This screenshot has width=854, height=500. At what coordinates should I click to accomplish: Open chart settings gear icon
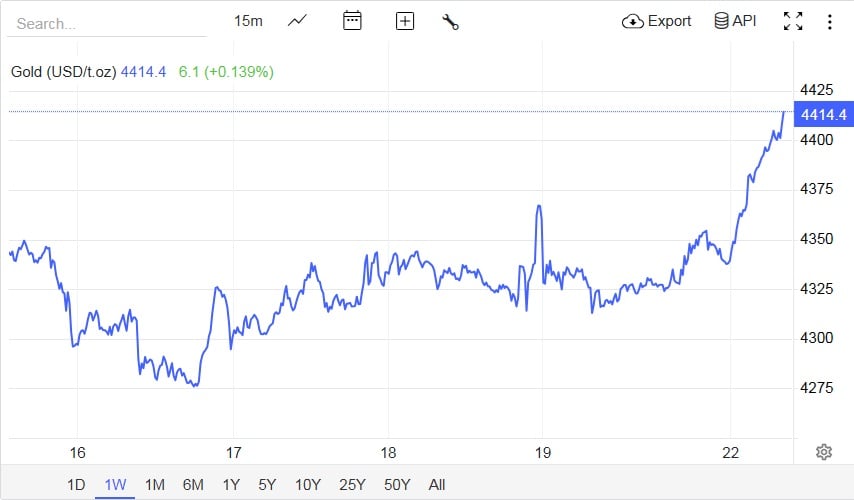coord(824,452)
